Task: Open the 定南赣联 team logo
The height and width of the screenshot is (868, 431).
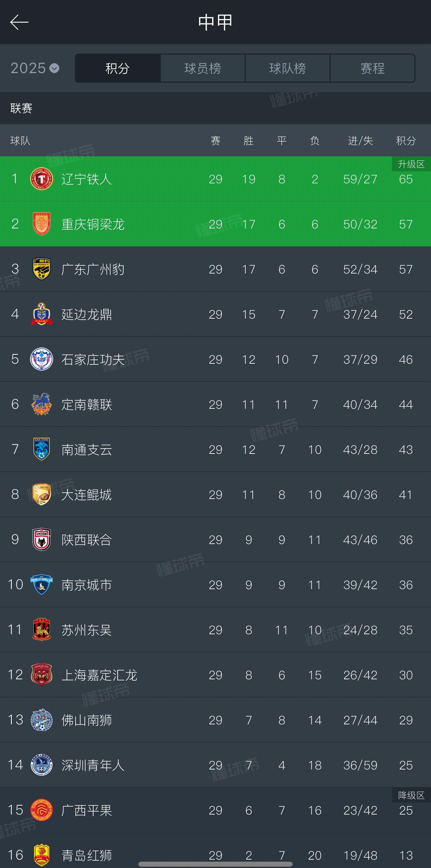Action: (x=41, y=404)
